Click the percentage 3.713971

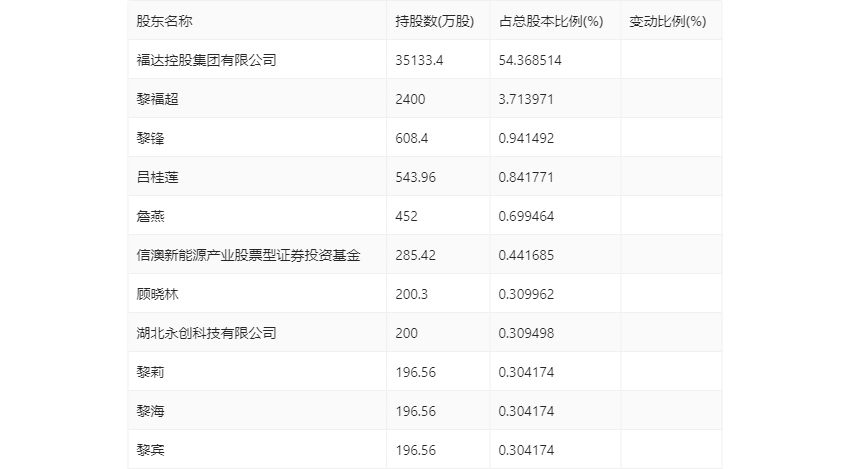click(x=526, y=99)
